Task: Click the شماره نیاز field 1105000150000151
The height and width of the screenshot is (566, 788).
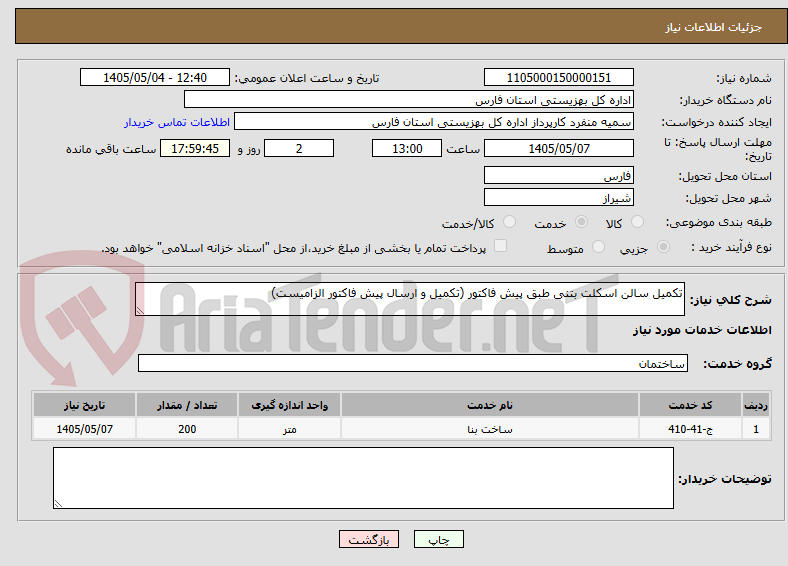Action: [x=558, y=77]
